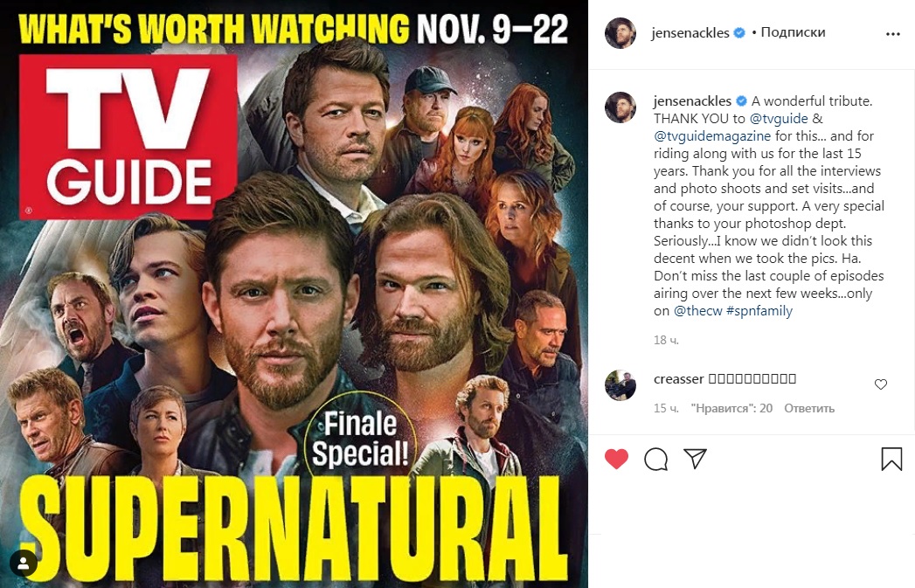Screen dimensions: 915x588
Task: Follow the @thecw mention link
Action: coord(698,311)
